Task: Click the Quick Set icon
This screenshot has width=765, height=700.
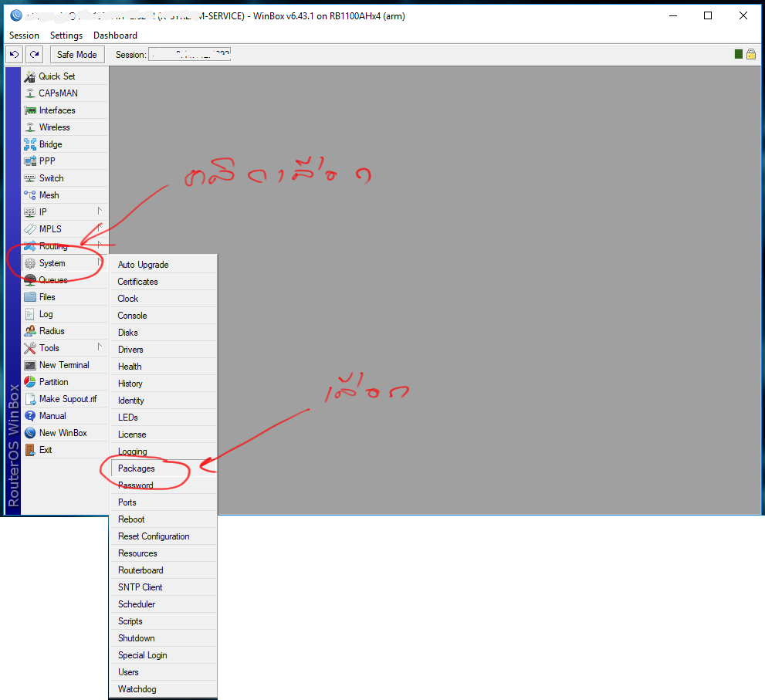Action: pyautogui.click(x=30, y=76)
